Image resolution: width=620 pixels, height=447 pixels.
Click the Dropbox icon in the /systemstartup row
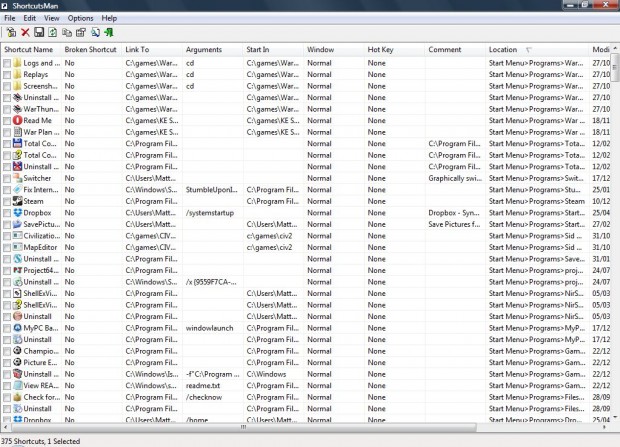(17, 212)
